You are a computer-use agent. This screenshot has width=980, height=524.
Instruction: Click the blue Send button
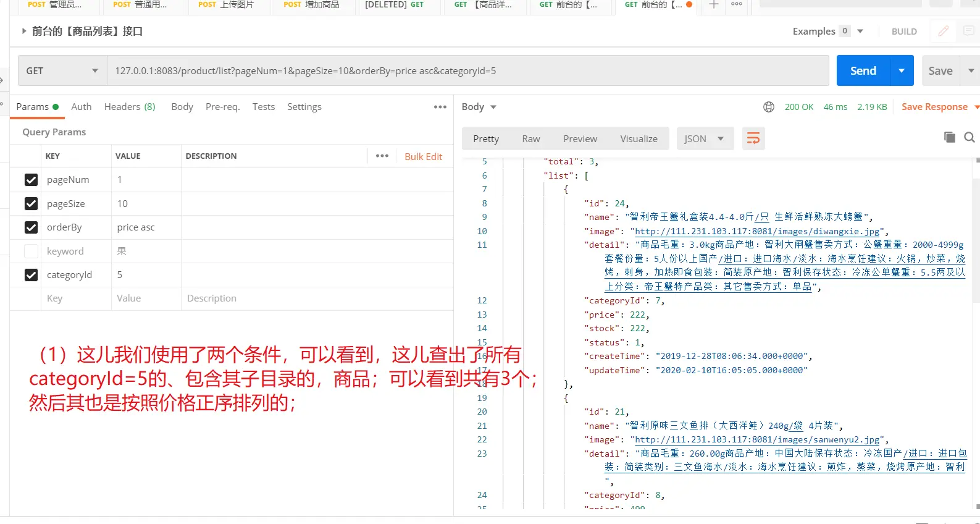863,71
